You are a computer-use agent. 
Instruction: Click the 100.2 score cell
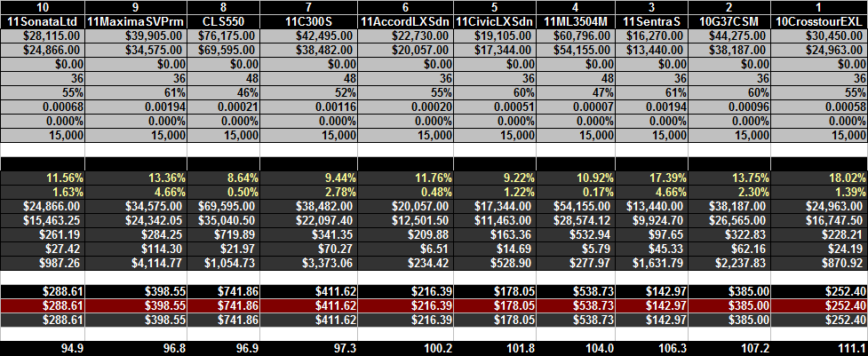[405, 349]
